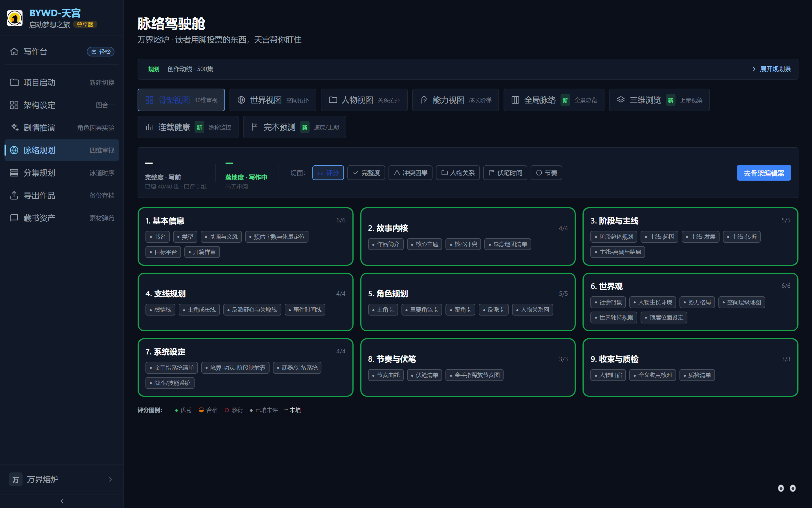Click the 反派野心与失败线 tag chip

tap(252, 310)
